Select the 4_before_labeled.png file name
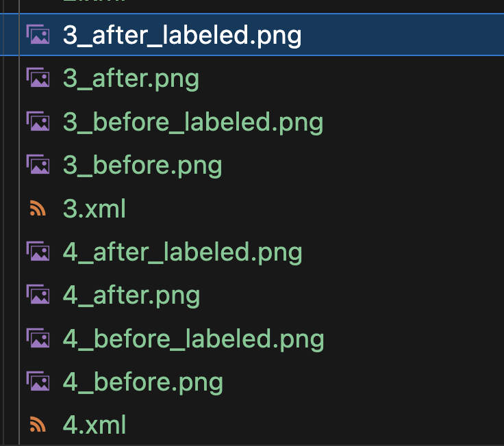The image size is (504, 446). pyautogui.click(x=194, y=339)
